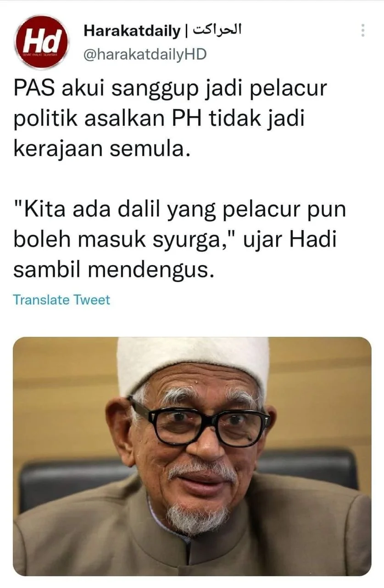This screenshot has height=588, width=384.
Task: Select the Arabic script account name
Action: tap(217, 30)
